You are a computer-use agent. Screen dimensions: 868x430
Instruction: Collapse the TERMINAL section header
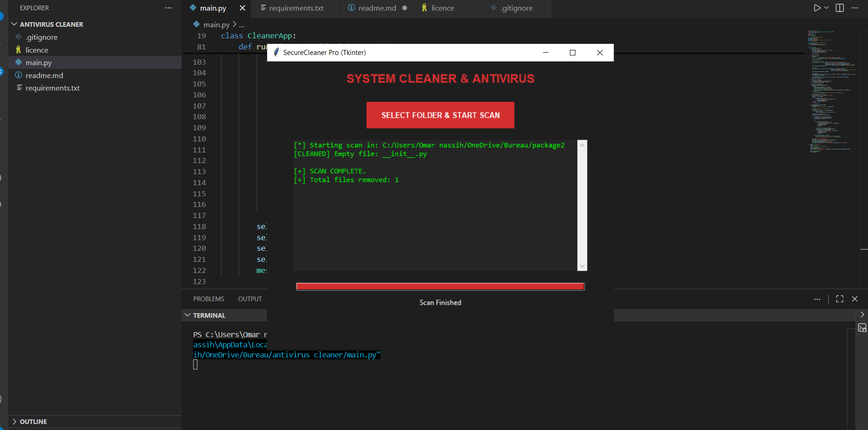(x=209, y=315)
